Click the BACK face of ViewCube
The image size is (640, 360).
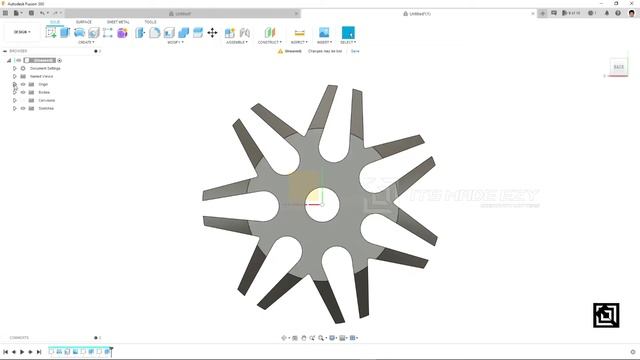click(619, 67)
